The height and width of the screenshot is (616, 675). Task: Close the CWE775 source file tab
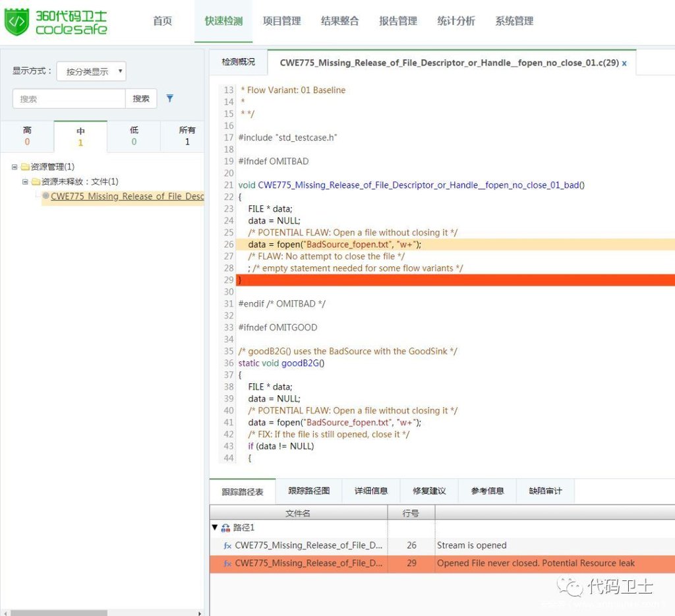(624, 63)
